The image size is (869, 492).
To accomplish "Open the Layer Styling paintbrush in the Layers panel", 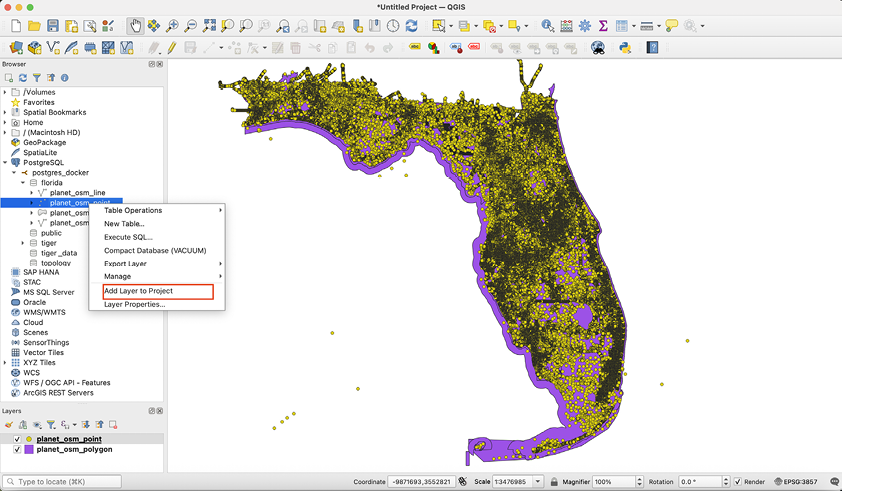I will tap(9, 425).
